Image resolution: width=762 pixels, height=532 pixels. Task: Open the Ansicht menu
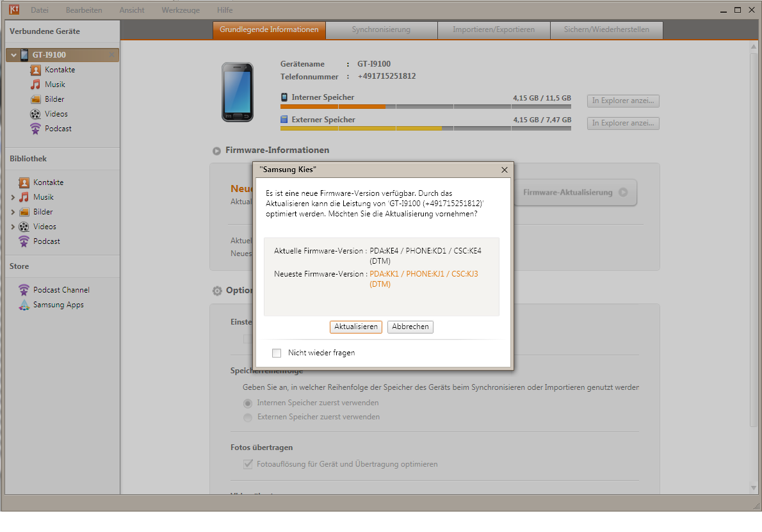(132, 10)
